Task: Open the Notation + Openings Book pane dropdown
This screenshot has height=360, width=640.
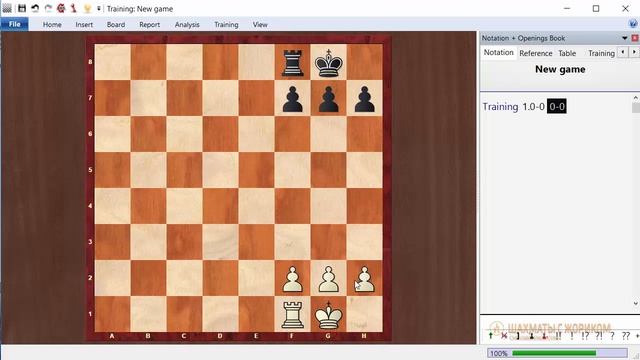Action: click(x=624, y=38)
